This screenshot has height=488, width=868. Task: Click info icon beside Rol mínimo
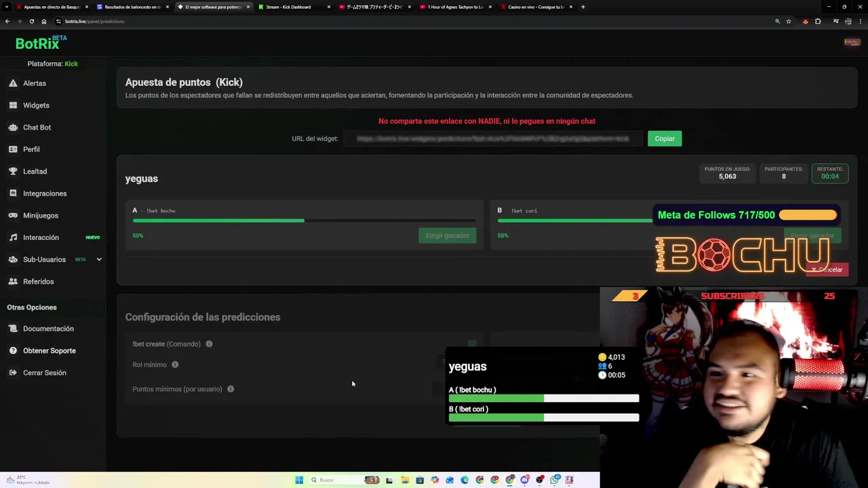pyautogui.click(x=175, y=365)
